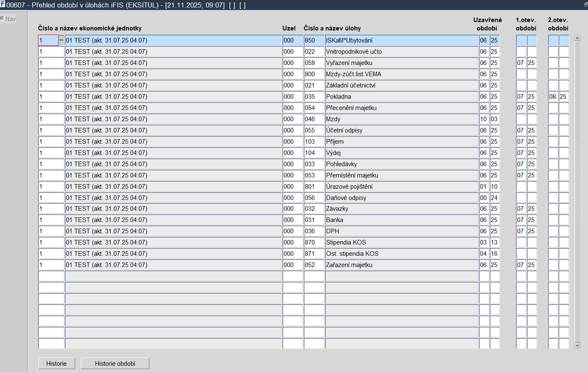Select the Mzdy-zúčt.list.VEMA task name
The image size is (588, 372).
coord(402,74)
